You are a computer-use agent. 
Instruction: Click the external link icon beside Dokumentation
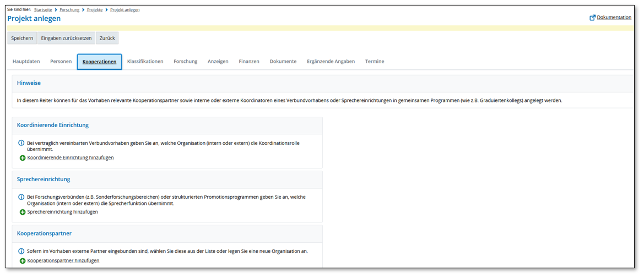(x=592, y=18)
